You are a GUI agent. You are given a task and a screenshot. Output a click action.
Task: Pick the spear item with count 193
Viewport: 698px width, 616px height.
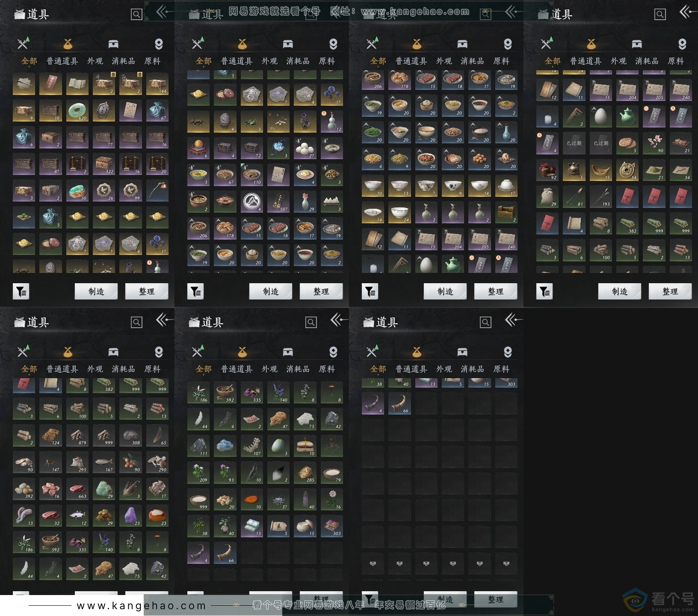point(600,197)
